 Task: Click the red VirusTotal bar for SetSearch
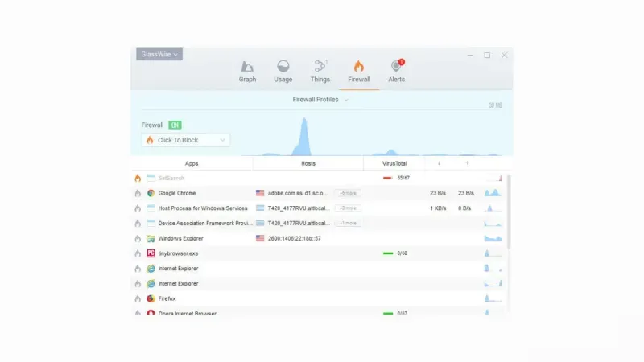388,178
